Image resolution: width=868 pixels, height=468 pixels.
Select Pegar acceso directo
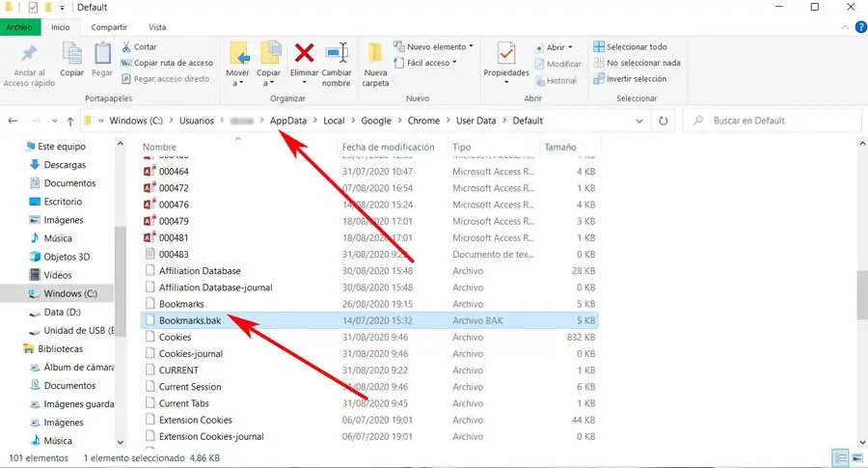[166, 79]
